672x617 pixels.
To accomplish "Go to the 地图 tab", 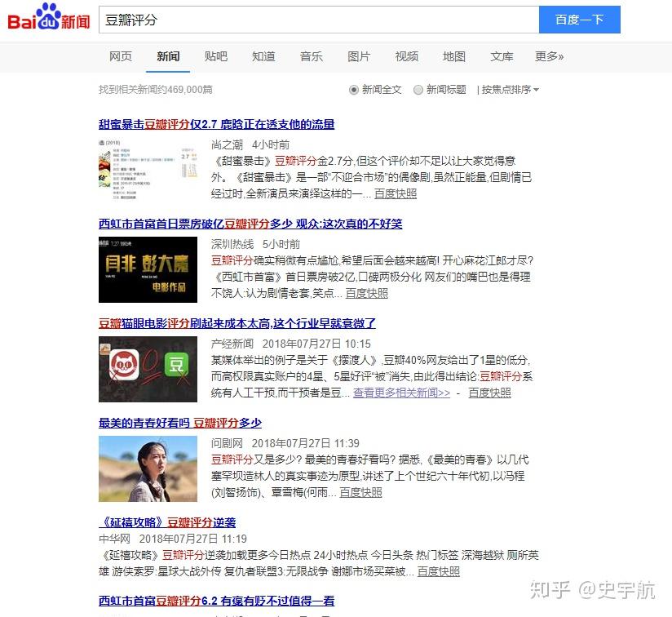I will click(454, 56).
